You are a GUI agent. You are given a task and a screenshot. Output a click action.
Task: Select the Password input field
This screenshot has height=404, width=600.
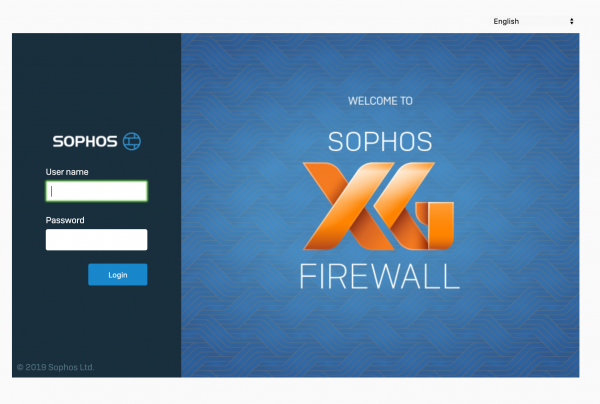pyautogui.click(x=96, y=239)
